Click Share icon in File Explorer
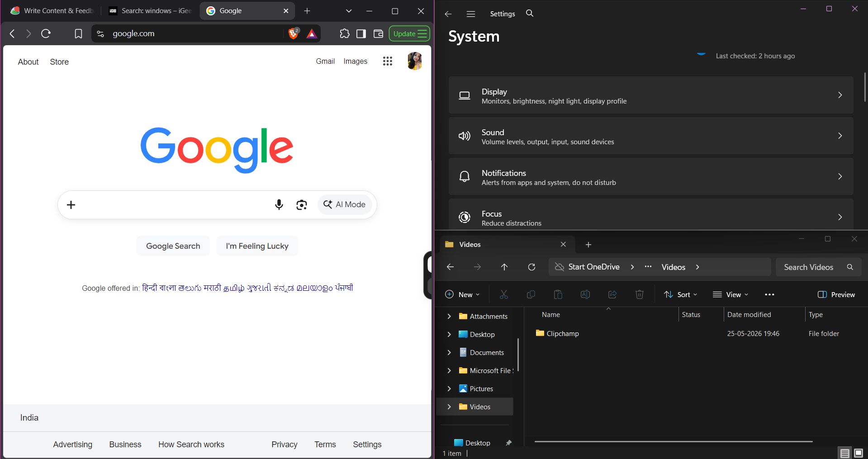Image resolution: width=868 pixels, height=459 pixels. (612, 294)
